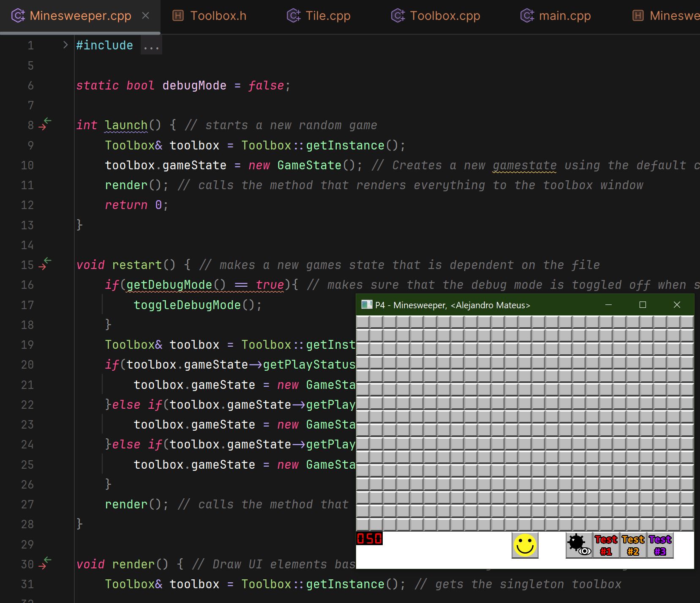Load Test #2 board

click(x=633, y=545)
